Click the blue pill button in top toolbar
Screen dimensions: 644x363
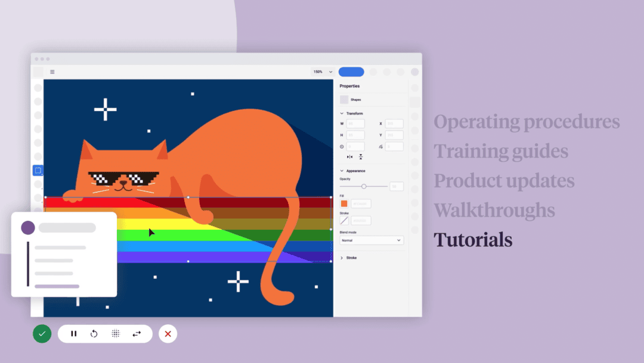(x=351, y=72)
